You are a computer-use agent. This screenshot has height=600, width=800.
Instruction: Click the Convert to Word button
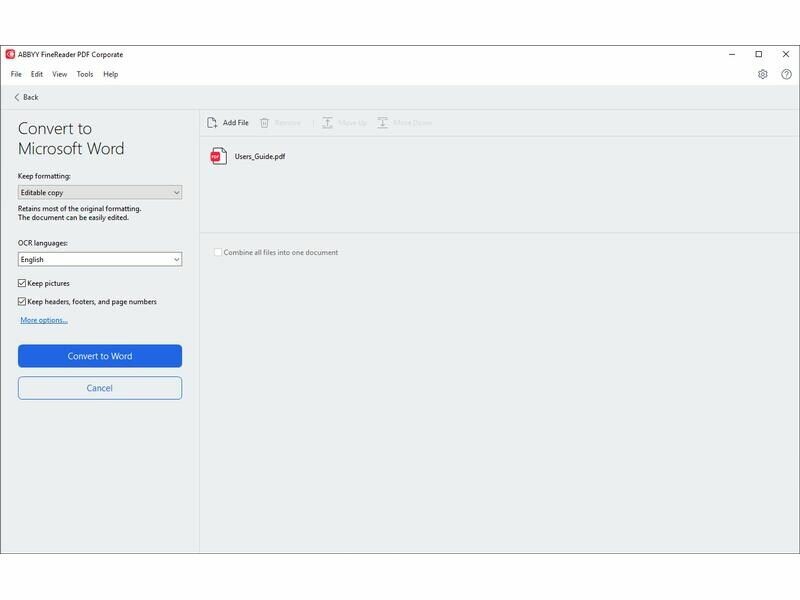click(100, 356)
